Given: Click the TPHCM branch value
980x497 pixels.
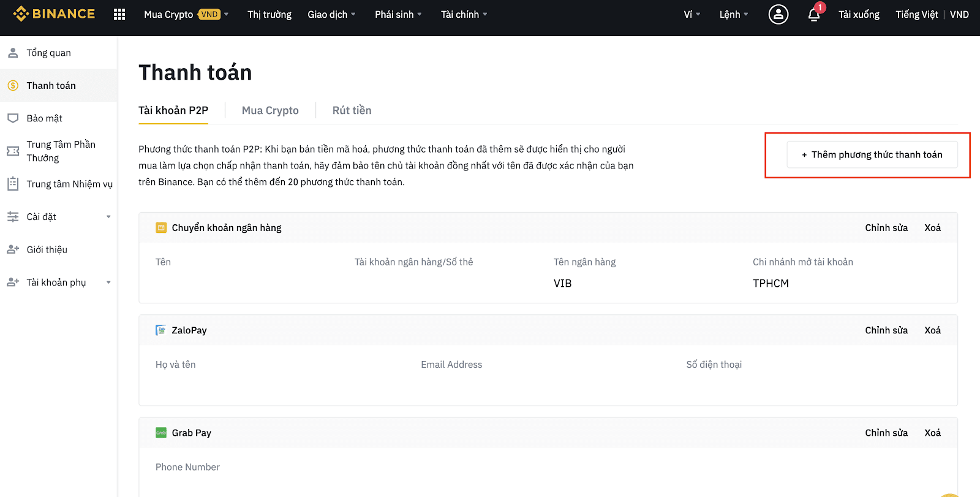Looking at the screenshot, I should (x=771, y=283).
